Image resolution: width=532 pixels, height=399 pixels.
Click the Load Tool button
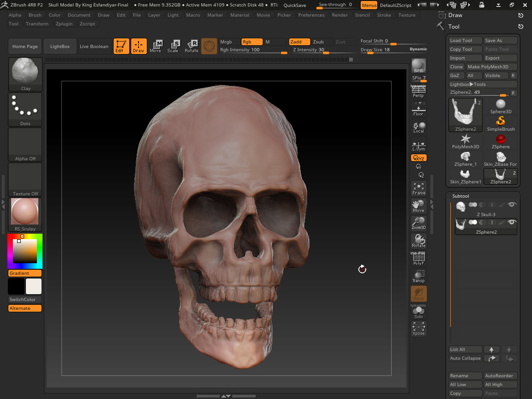click(465, 40)
